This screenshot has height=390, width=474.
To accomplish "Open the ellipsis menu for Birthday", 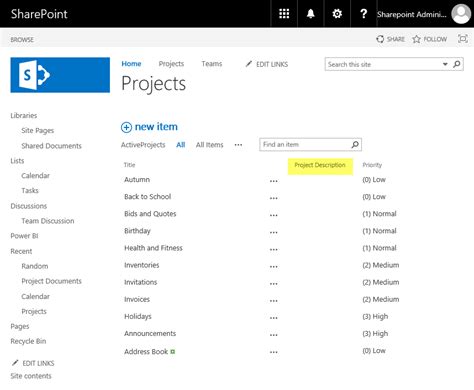I will point(274,232).
